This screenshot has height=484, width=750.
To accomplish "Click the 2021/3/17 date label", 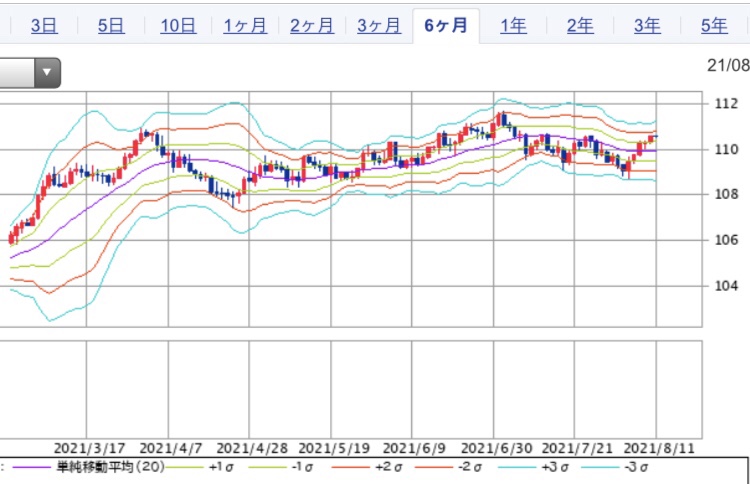I will (x=89, y=449).
